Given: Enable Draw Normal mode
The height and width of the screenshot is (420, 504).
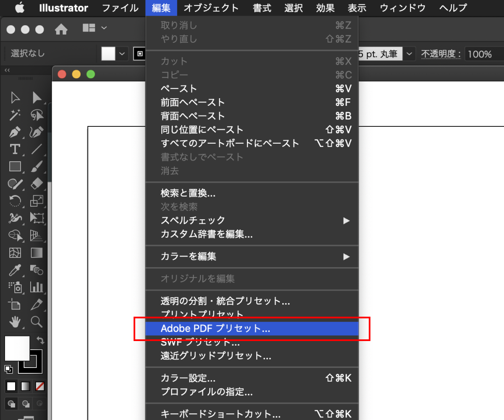Looking at the screenshot, I should (x=11, y=404).
